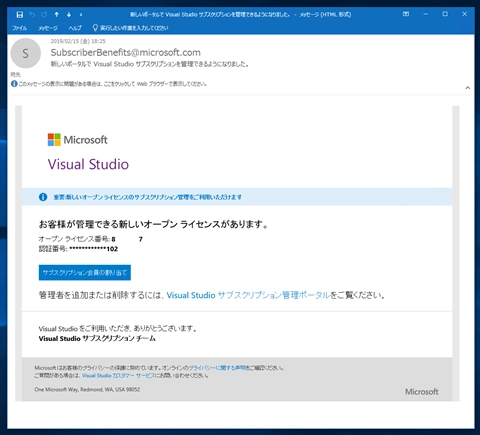
Task: Click the info bar to view in browser
Action: (112, 84)
